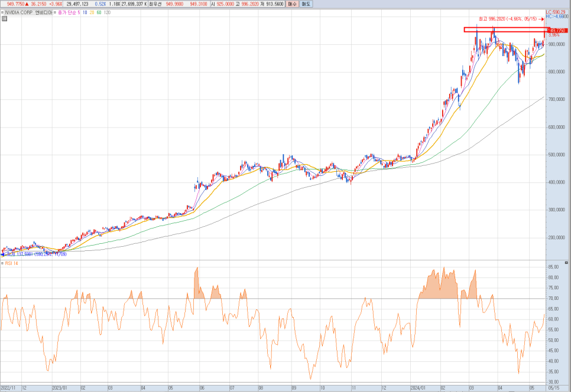Click the 2022/11 date on time axis
The image size is (571, 392).
pyautogui.click(x=8, y=388)
